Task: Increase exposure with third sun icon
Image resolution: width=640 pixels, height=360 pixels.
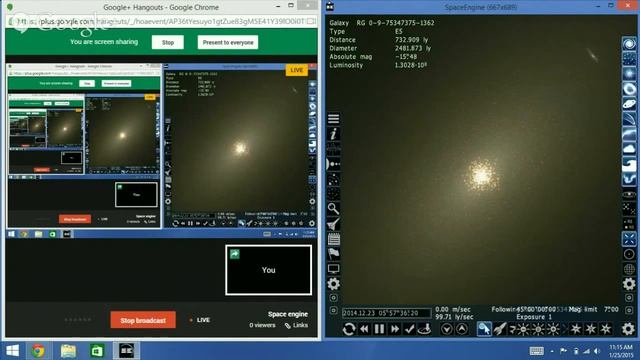Action: pyautogui.click(x=553, y=329)
